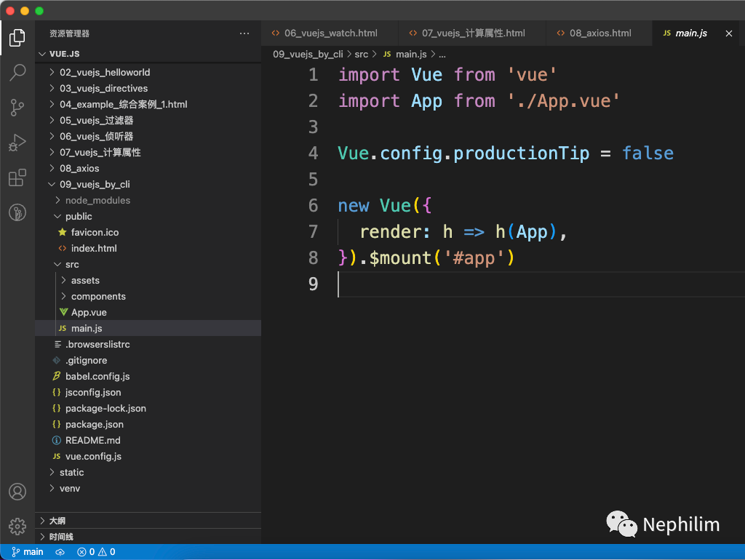This screenshot has height=560, width=745.
Task: Close the main.js editor tab
Action: coord(728,33)
